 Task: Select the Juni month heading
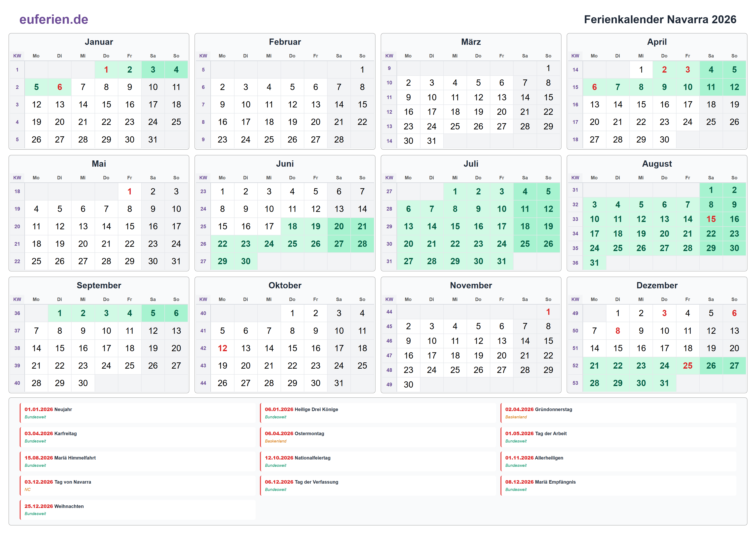click(285, 163)
